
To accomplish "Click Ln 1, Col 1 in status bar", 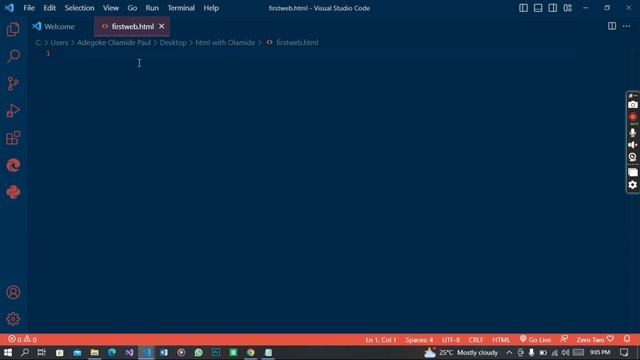I will [x=381, y=340].
